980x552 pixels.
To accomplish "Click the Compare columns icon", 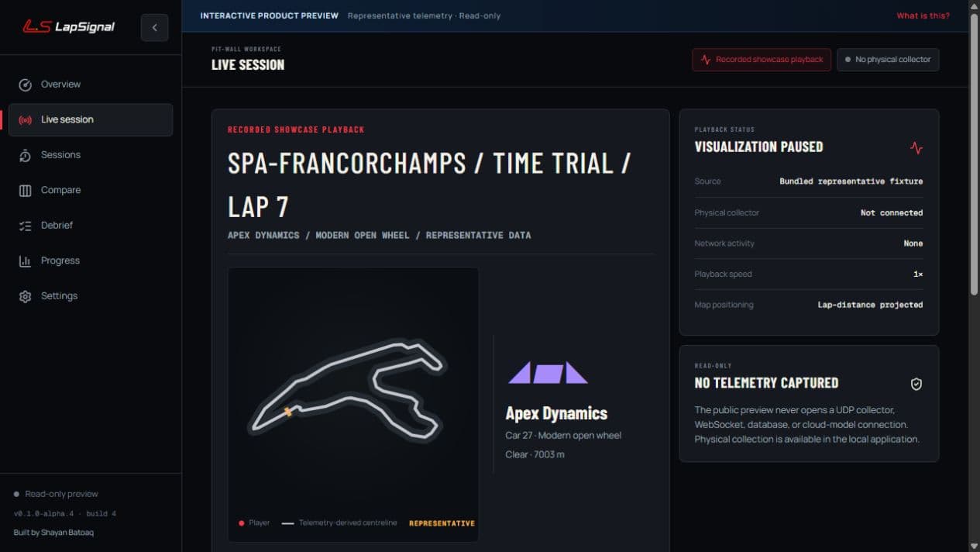I will click(x=25, y=191).
